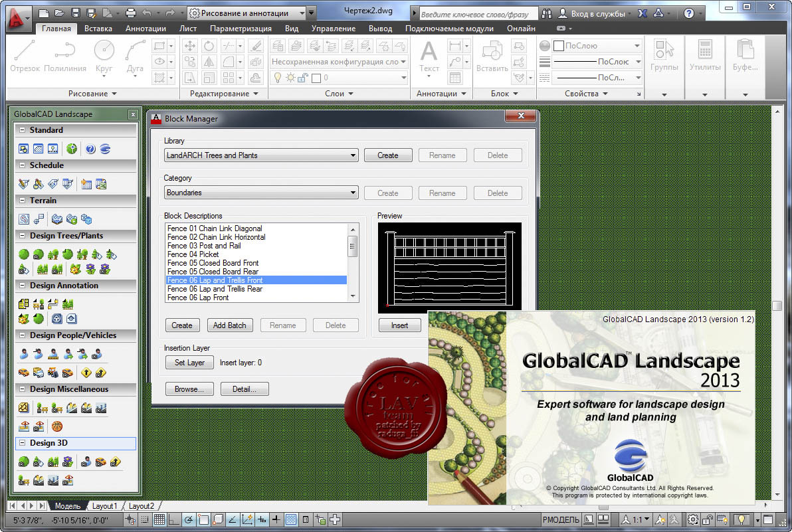Toggle the layer freeze sun icon in Слои panel

[290, 78]
